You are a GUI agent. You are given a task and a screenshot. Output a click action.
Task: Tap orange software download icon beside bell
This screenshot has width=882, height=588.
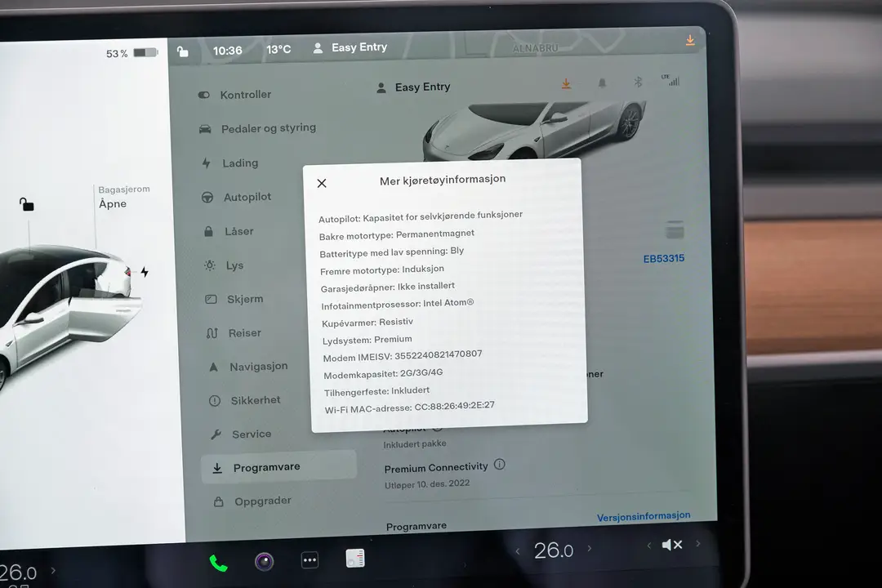[566, 84]
